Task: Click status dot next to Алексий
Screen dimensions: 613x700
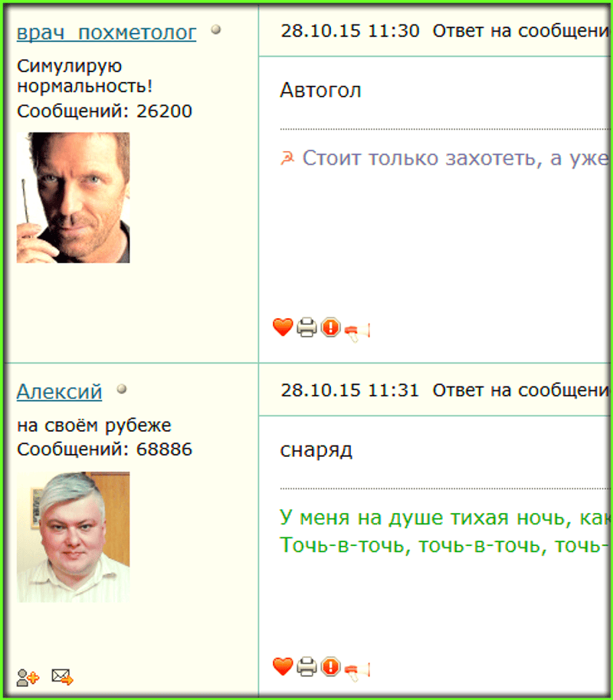Action: (122, 389)
